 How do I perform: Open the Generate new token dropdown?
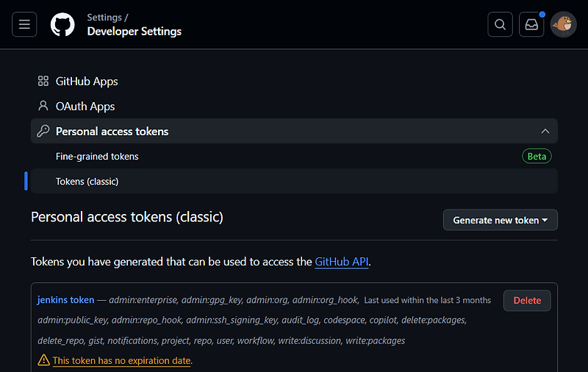point(500,220)
